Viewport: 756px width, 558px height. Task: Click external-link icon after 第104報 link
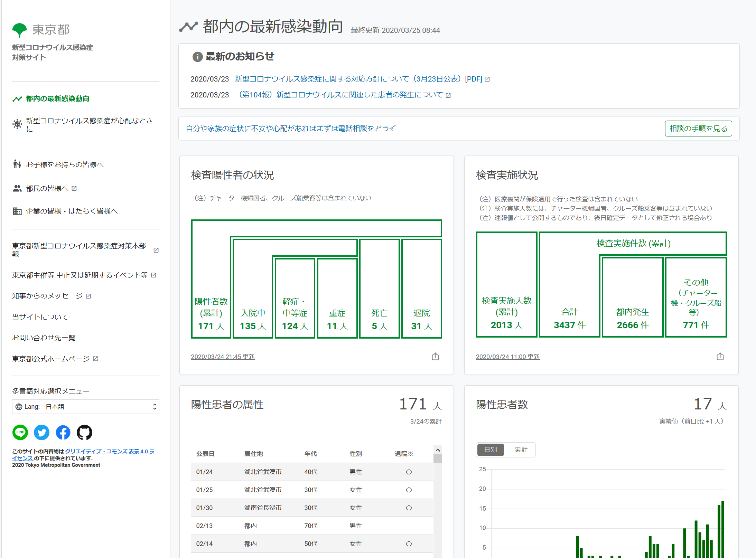tap(448, 95)
